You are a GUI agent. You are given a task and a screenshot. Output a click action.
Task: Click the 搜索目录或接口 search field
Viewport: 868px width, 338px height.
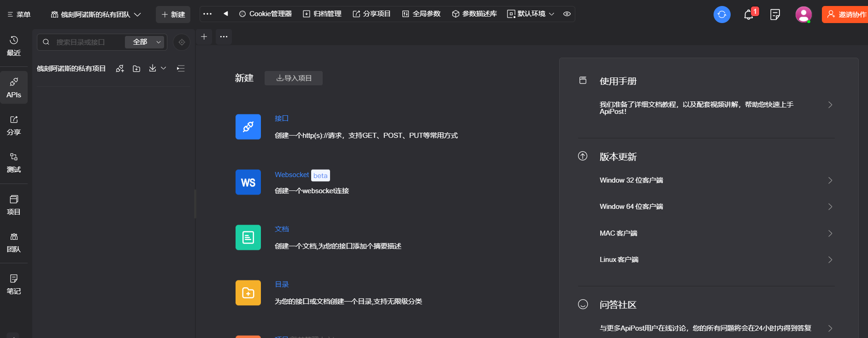click(81, 42)
